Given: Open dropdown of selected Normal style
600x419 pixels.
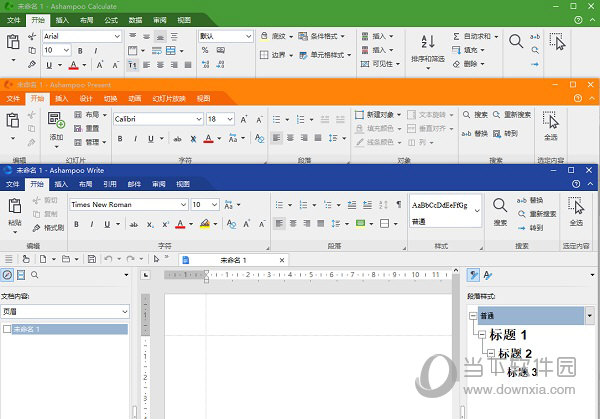Looking at the screenshot, I should point(590,316).
